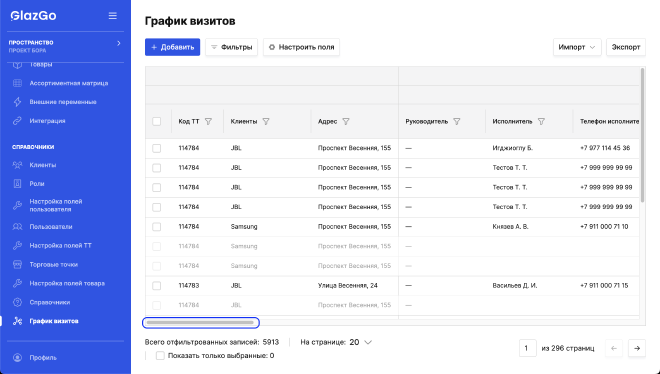This screenshot has width=660, height=374.
Task: Open Интеграция menu item
Action: point(47,121)
